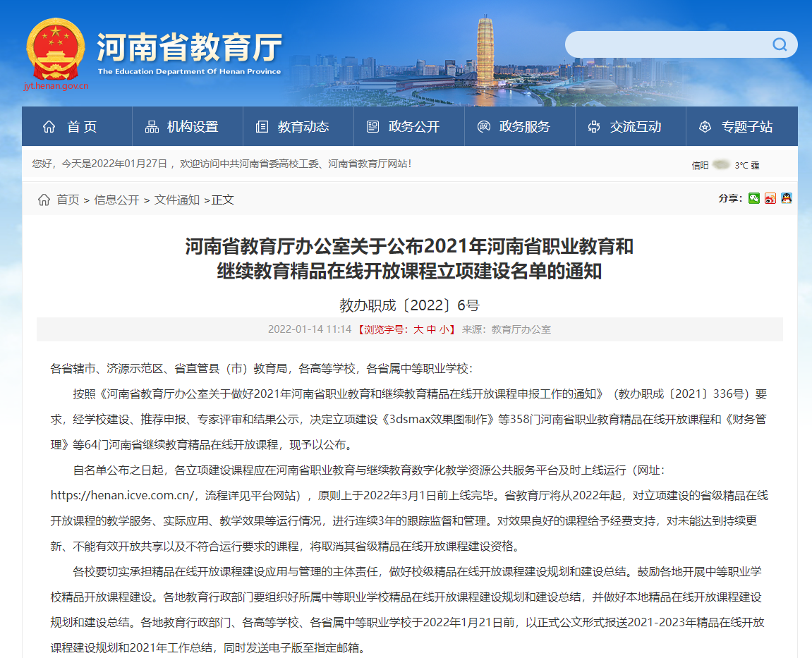Click the 首页 breadcrumb link
Screen dimensions: 812x658
(68, 200)
